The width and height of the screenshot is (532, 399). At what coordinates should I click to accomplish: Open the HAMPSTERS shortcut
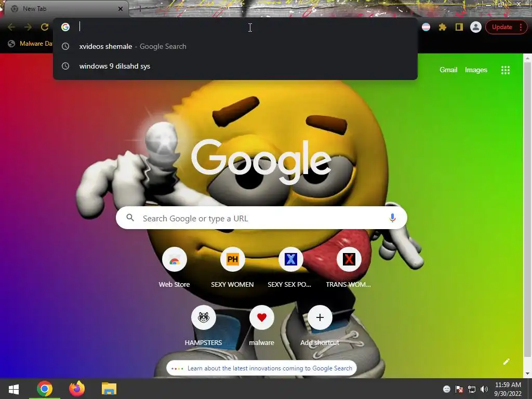coord(203,326)
